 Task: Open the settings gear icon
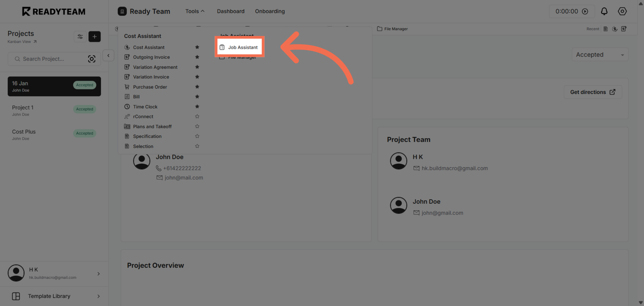(622, 11)
